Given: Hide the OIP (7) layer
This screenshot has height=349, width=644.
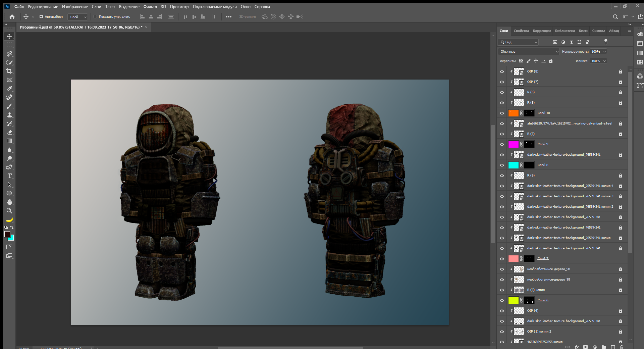Looking at the screenshot, I should (502, 82).
